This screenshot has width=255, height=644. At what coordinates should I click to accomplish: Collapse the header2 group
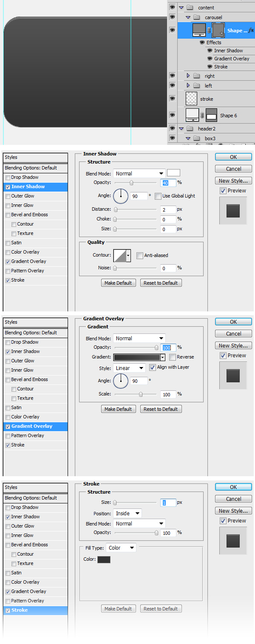181,128
